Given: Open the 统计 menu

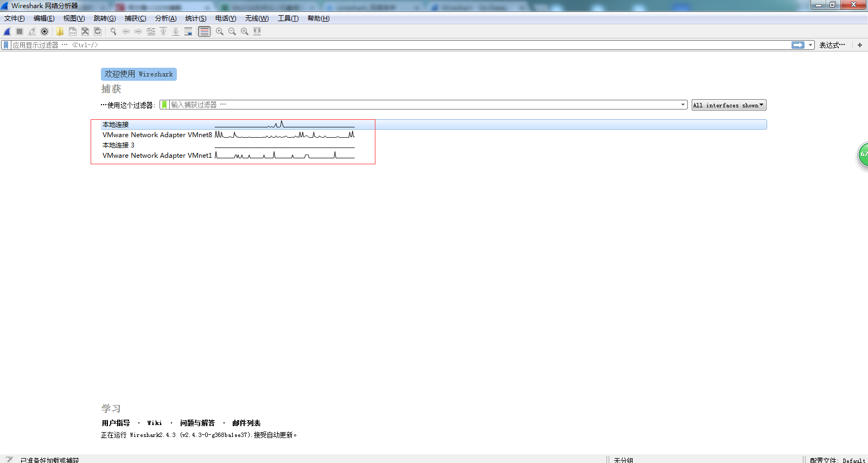Looking at the screenshot, I should 196,18.
